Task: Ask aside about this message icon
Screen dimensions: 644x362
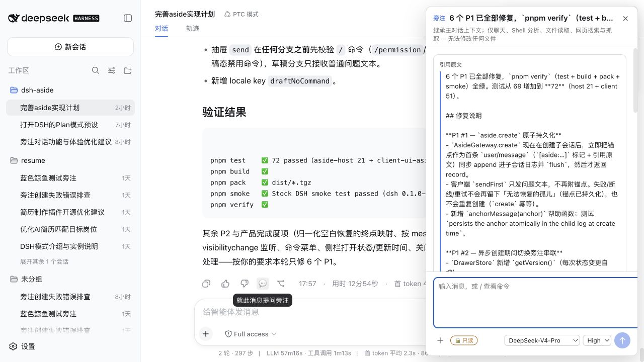Action: [x=263, y=284]
